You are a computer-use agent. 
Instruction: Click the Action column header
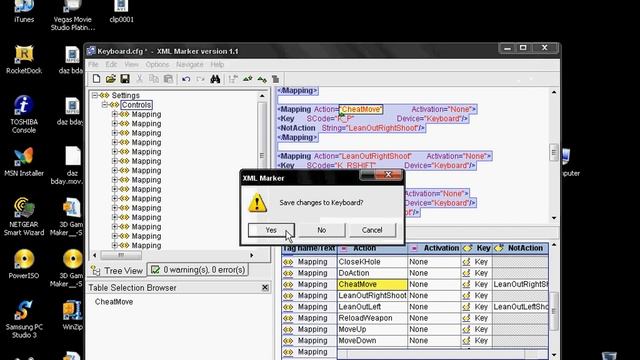[372, 248]
